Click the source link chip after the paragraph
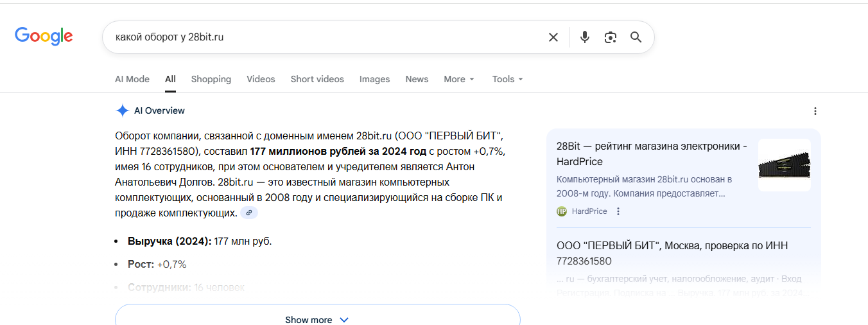This screenshot has width=868, height=325. [x=249, y=213]
